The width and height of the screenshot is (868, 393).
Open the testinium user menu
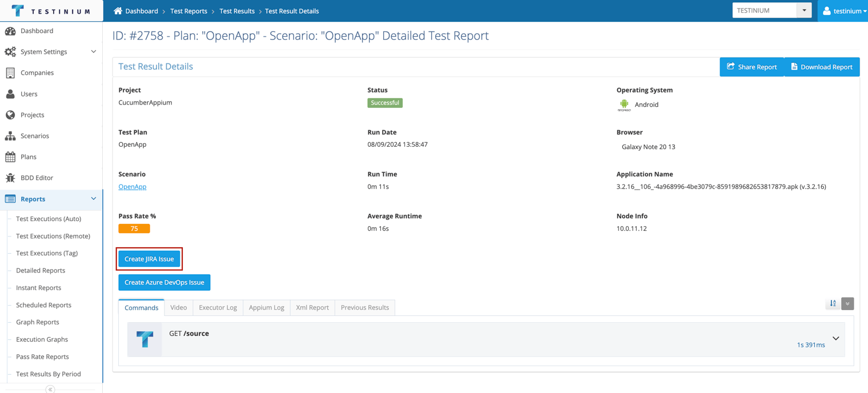click(x=844, y=11)
